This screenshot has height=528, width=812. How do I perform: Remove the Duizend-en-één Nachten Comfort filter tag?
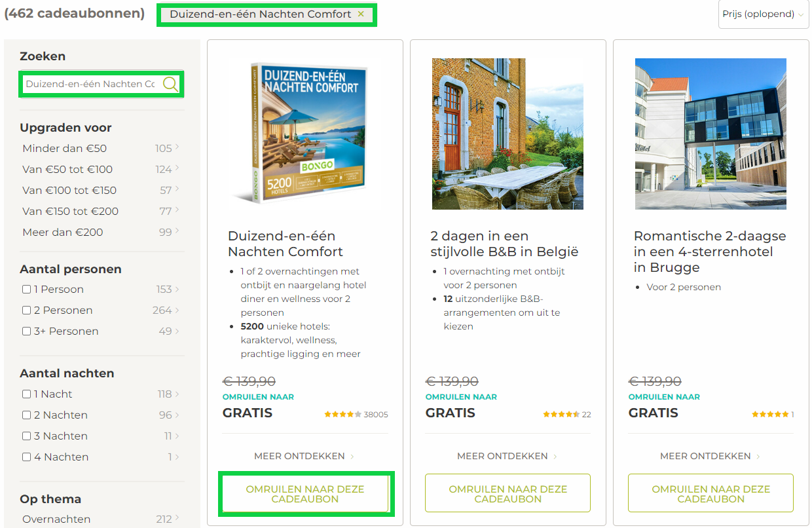361,14
